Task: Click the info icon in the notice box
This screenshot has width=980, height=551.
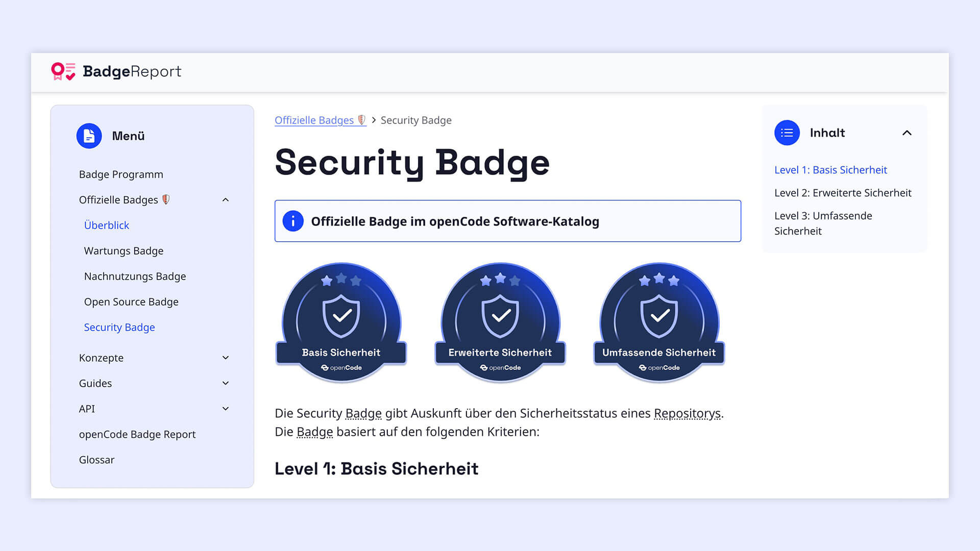Action: 293,221
